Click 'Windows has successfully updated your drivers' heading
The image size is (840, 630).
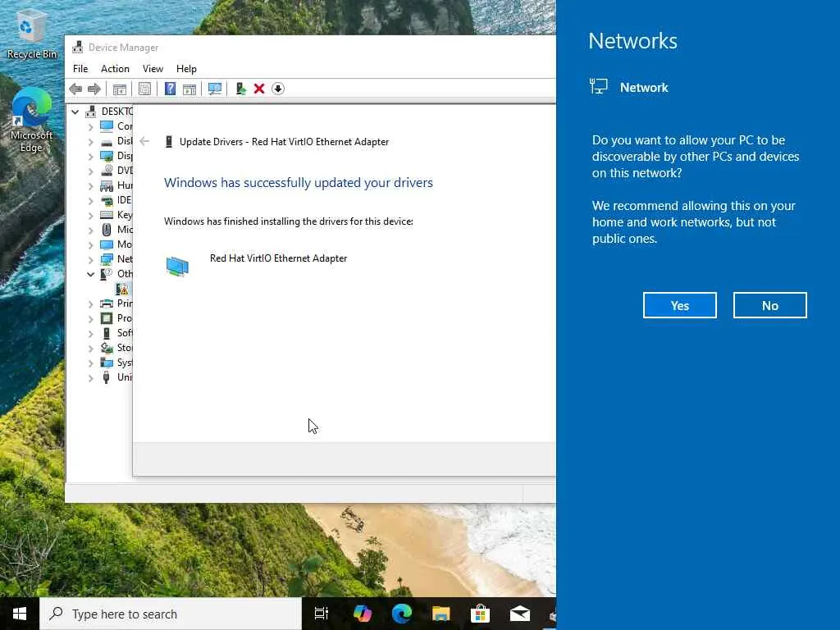pyautogui.click(x=299, y=183)
